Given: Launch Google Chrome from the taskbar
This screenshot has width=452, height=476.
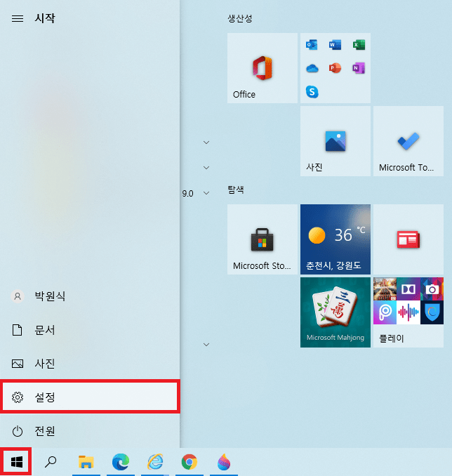Looking at the screenshot, I should (190, 462).
